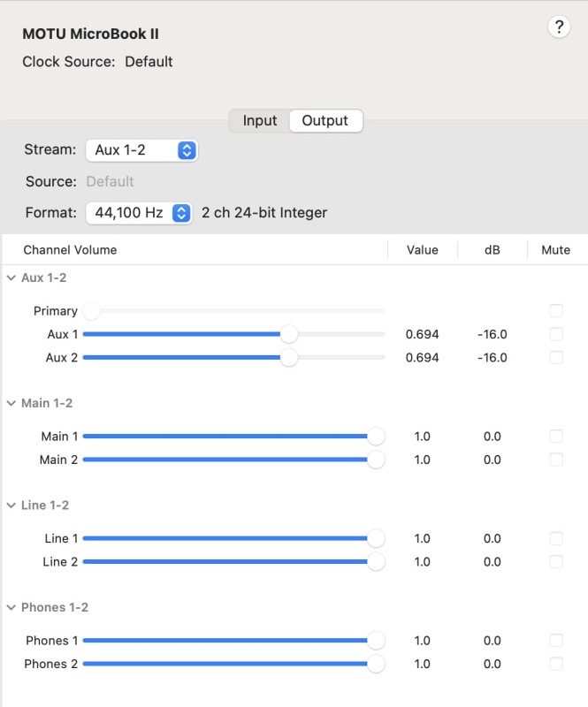Viewport: 588px width, 707px height.
Task: Collapse the Aux 1-2 channel group
Action: pos(11,277)
